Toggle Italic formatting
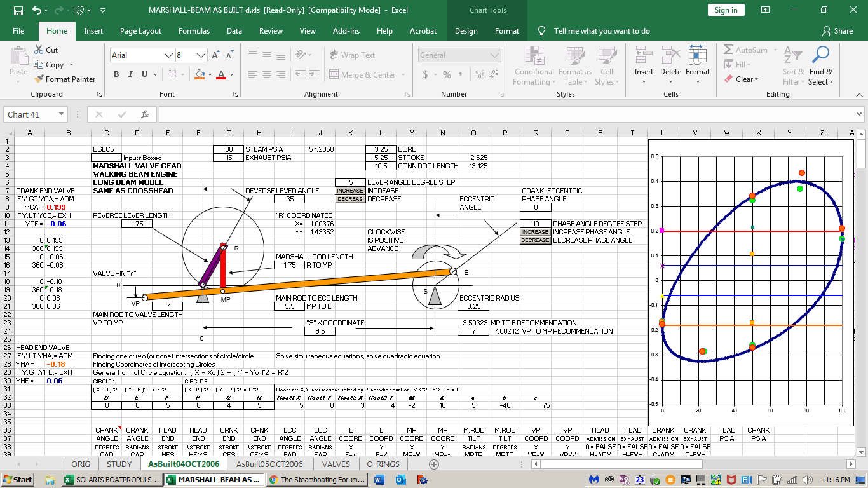The width and height of the screenshot is (868, 488). tap(130, 74)
